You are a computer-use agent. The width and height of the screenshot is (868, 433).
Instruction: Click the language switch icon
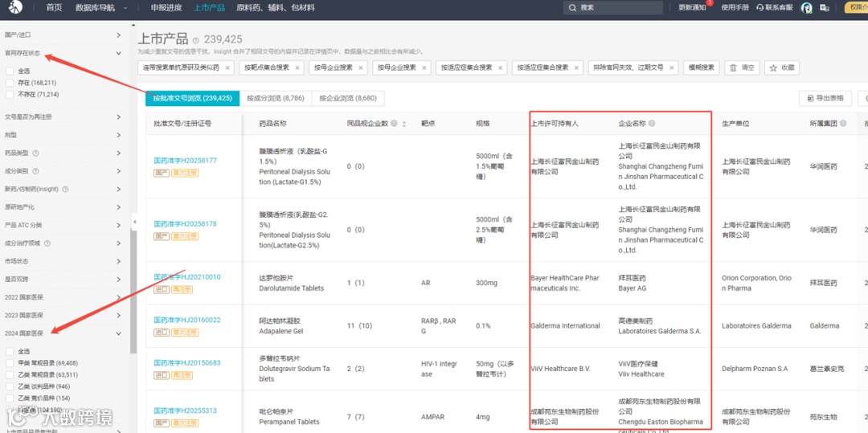tap(825, 8)
